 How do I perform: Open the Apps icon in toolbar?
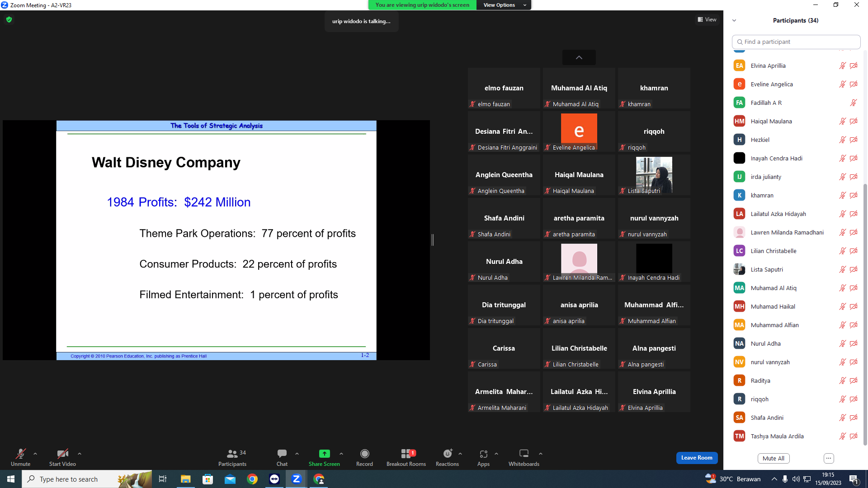483,454
